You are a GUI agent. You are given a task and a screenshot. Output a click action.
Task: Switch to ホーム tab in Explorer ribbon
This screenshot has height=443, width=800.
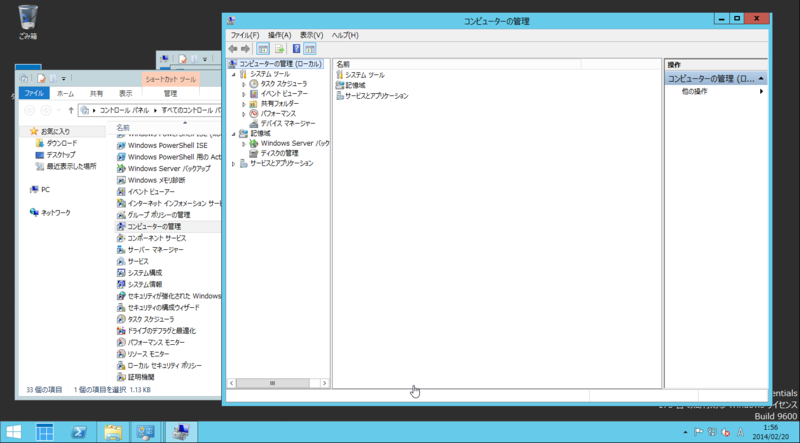pyautogui.click(x=65, y=93)
